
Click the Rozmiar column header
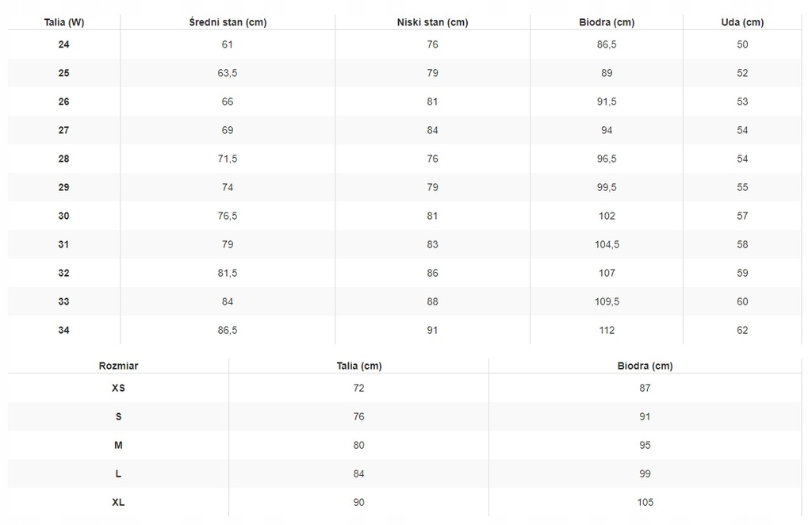pyautogui.click(x=118, y=366)
